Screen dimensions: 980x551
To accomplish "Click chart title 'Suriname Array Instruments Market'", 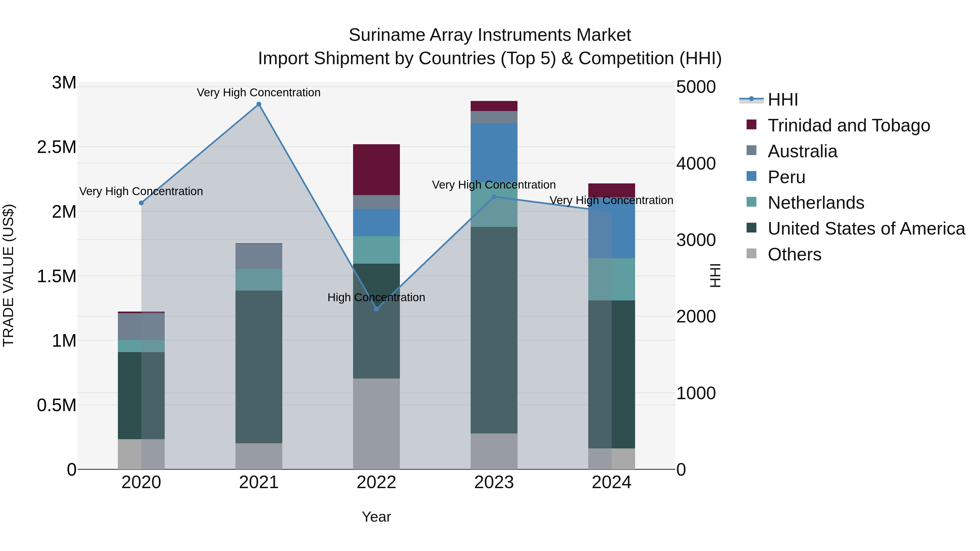I will click(490, 35).
